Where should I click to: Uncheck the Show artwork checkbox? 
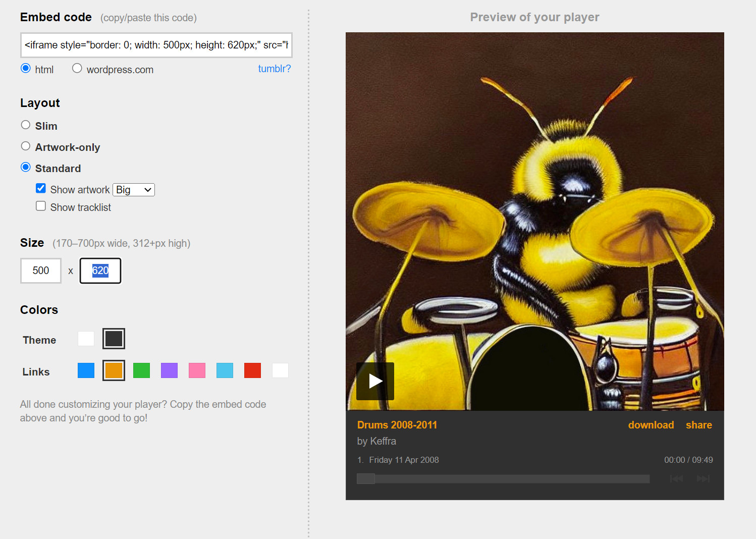coord(41,188)
